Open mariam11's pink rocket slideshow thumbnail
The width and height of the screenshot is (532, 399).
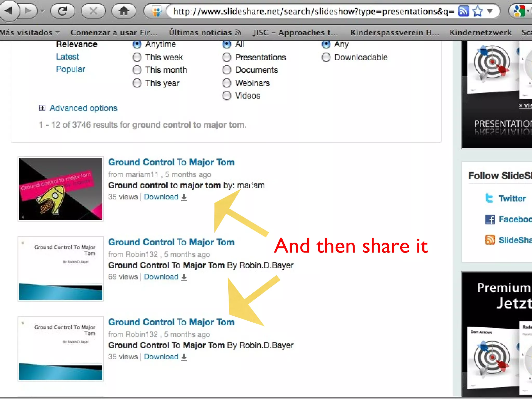pyautogui.click(x=61, y=189)
